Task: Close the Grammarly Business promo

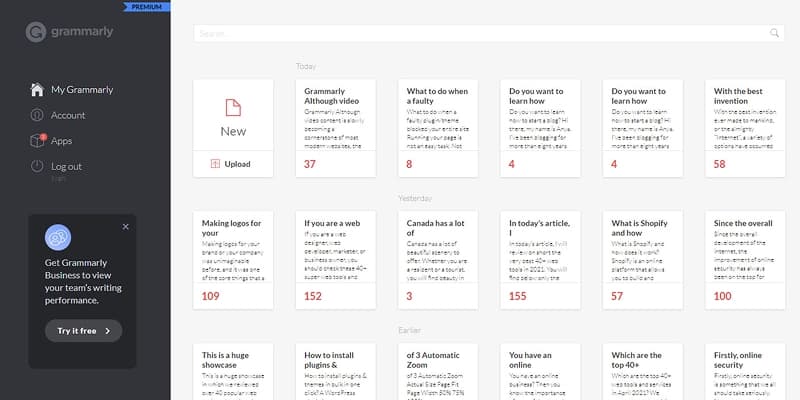Action: [x=126, y=227]
